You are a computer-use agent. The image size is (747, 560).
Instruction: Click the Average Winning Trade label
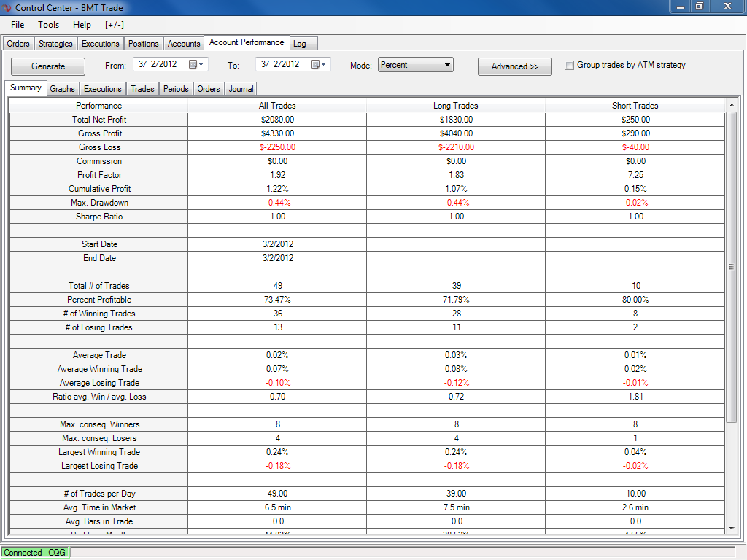99,368
